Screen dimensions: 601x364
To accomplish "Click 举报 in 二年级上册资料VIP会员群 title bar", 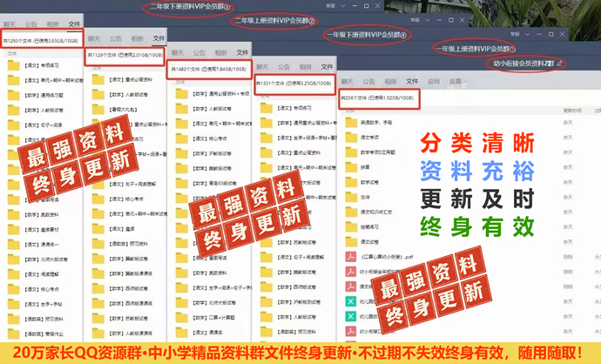I will [x=415, y=20].
